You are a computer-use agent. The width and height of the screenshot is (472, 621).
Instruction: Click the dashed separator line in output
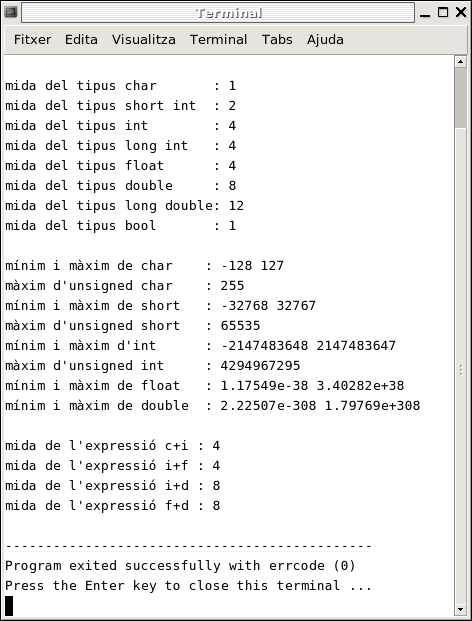coord(188,546)
